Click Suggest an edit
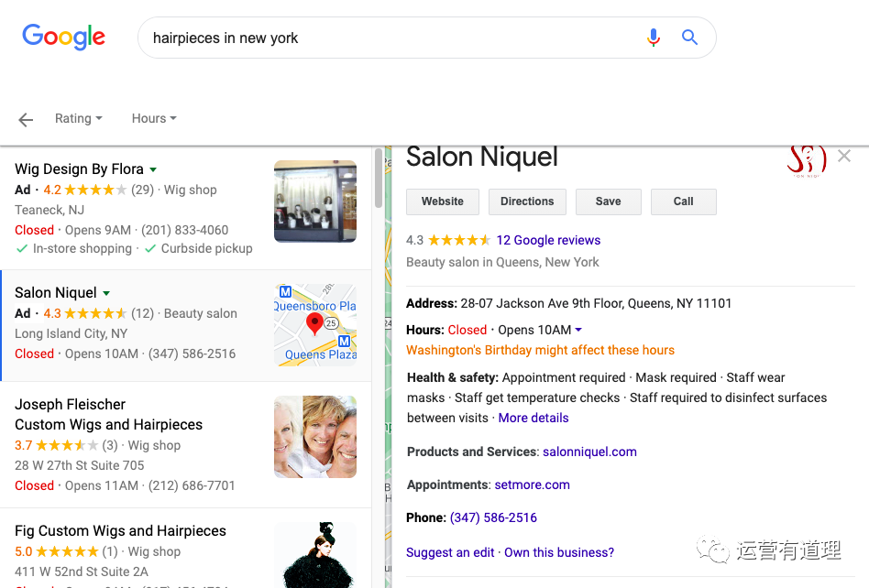 (x=450, y=552)
